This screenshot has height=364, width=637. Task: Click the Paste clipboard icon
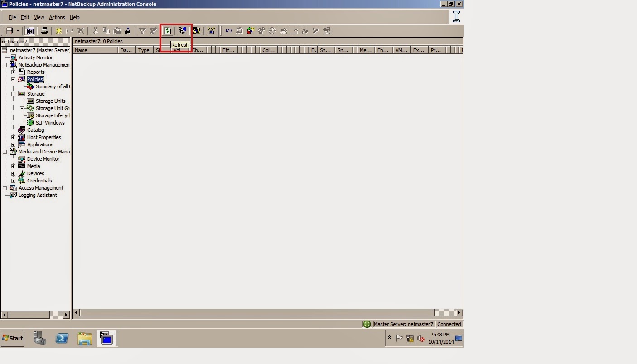click(117, 31)
